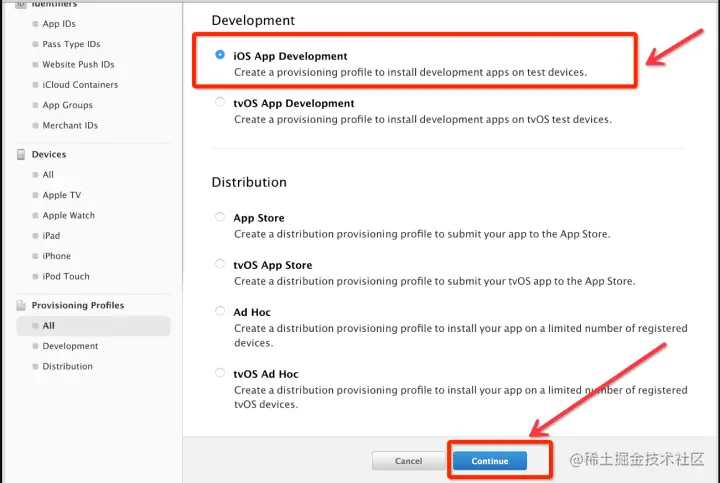
Task: Click the Provisioning Profiles heading
Action: [78, 305]
